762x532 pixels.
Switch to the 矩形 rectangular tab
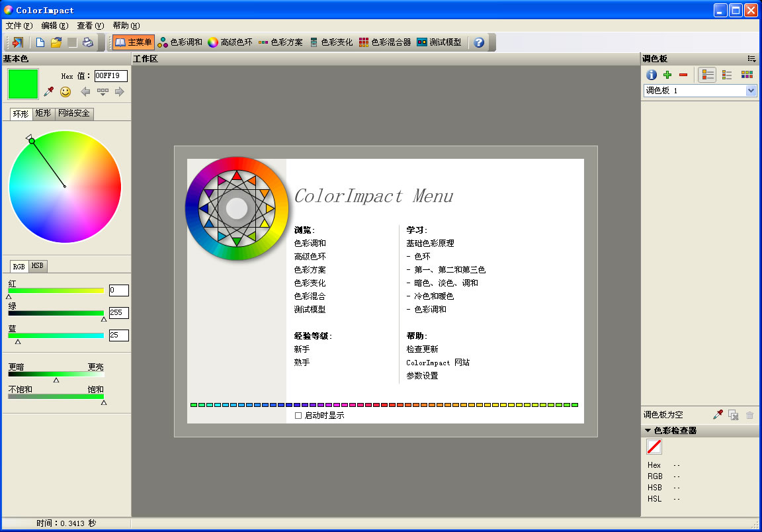click(x=43, y=113)
